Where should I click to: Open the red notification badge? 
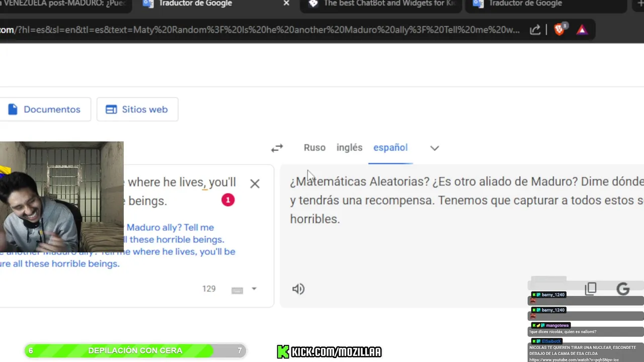coord(228,200)
